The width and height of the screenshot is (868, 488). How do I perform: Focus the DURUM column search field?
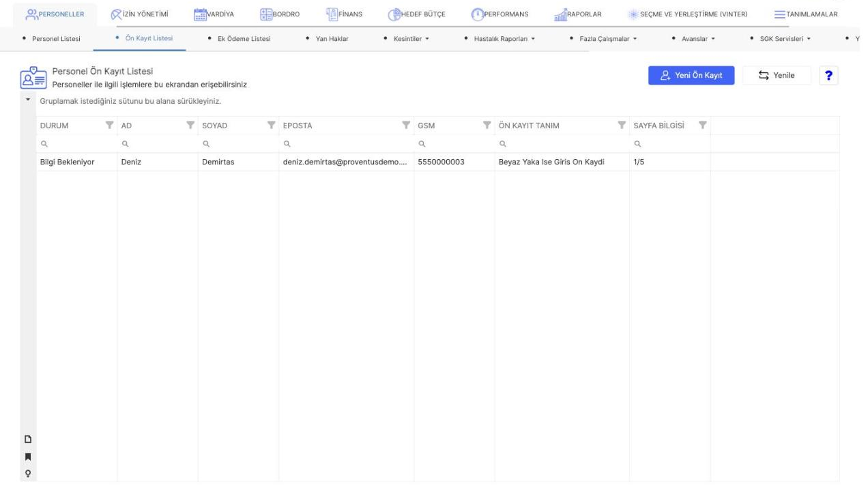tap(77, 144)
